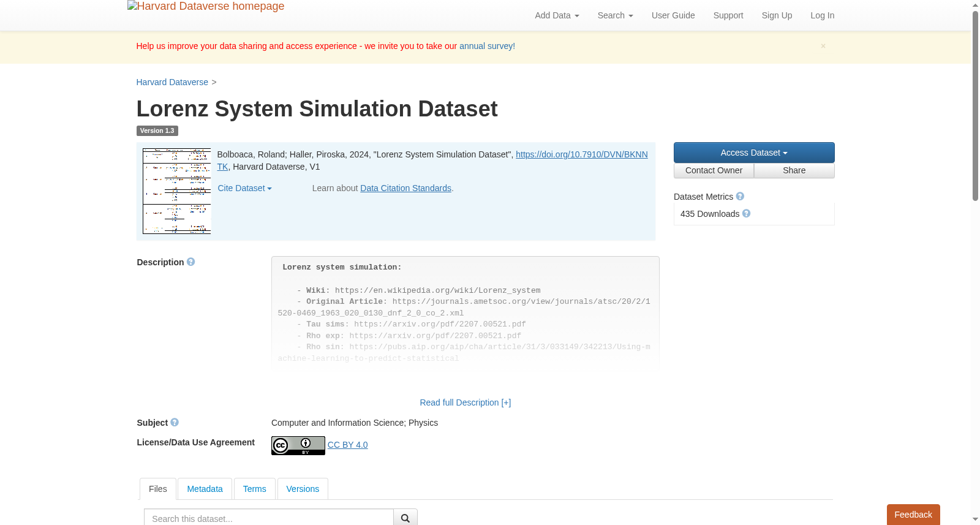The image size is (980, 525).
Task: Open the annual survey link
Action: pyautogui.click(x=487, y=46)
